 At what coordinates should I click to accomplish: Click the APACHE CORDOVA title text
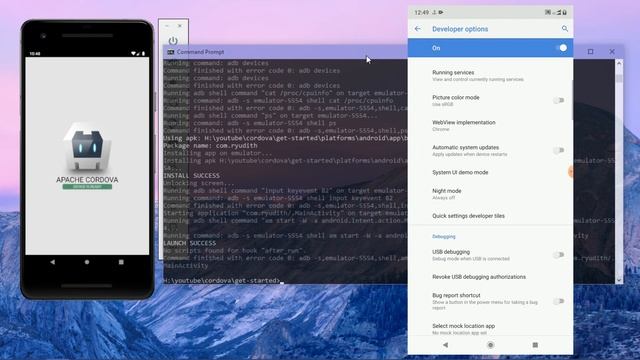click(x=87, y=180)
